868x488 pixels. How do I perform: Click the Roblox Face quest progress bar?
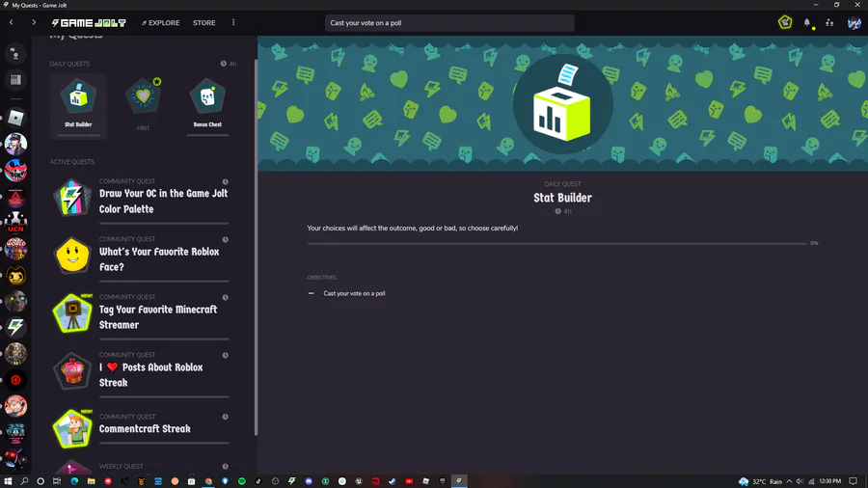pos(164,281)
